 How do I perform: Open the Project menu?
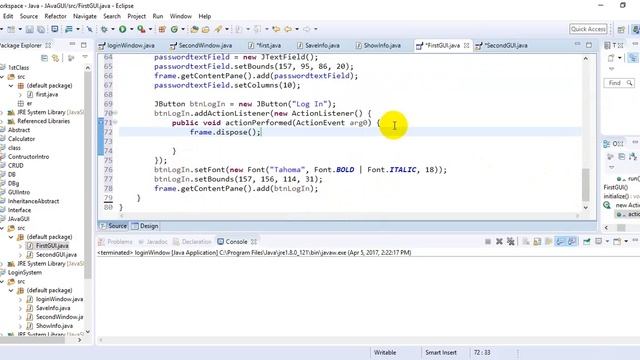(x=136, y=16)
